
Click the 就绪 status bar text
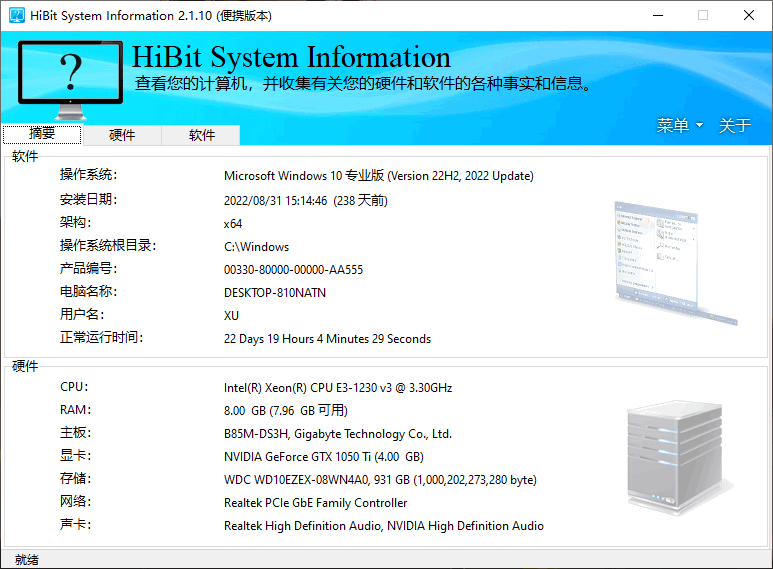[27, 560]
